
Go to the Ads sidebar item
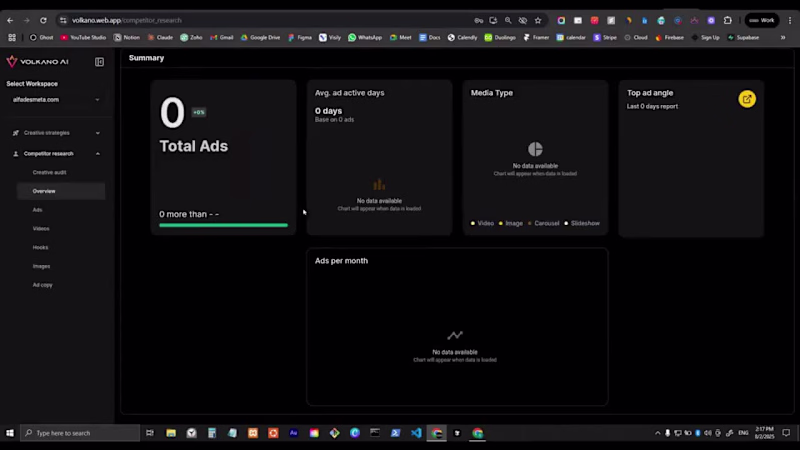pyautogui.click(x=37, y=210)
